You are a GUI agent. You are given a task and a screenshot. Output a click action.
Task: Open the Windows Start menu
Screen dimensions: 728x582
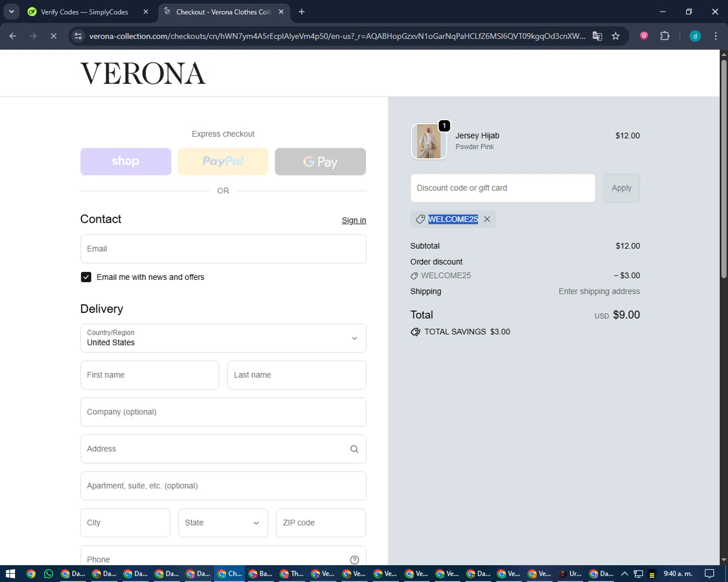pyautogui.click(x=10, y=574)
